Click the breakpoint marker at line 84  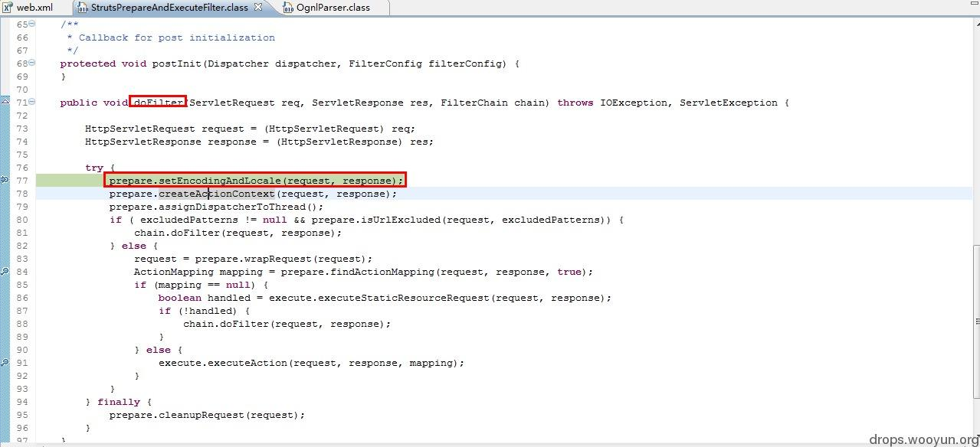(x=5, y=272)
